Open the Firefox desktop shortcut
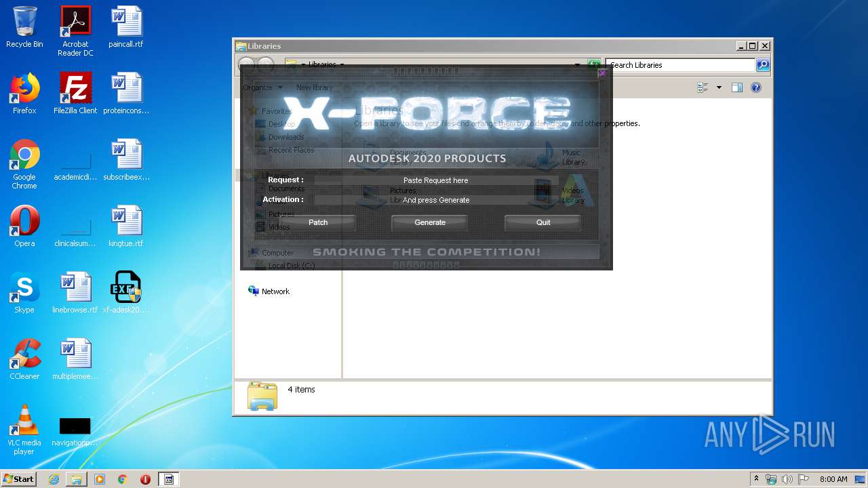868x488 pixels. click(24, 94)
